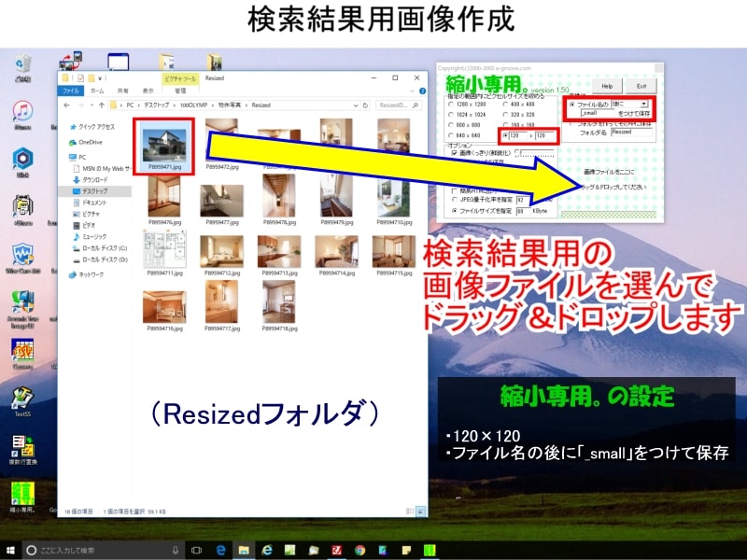This screenshot has height=560, width=747.
Task: Click the Task View taskbar icon
Action: 196,550
